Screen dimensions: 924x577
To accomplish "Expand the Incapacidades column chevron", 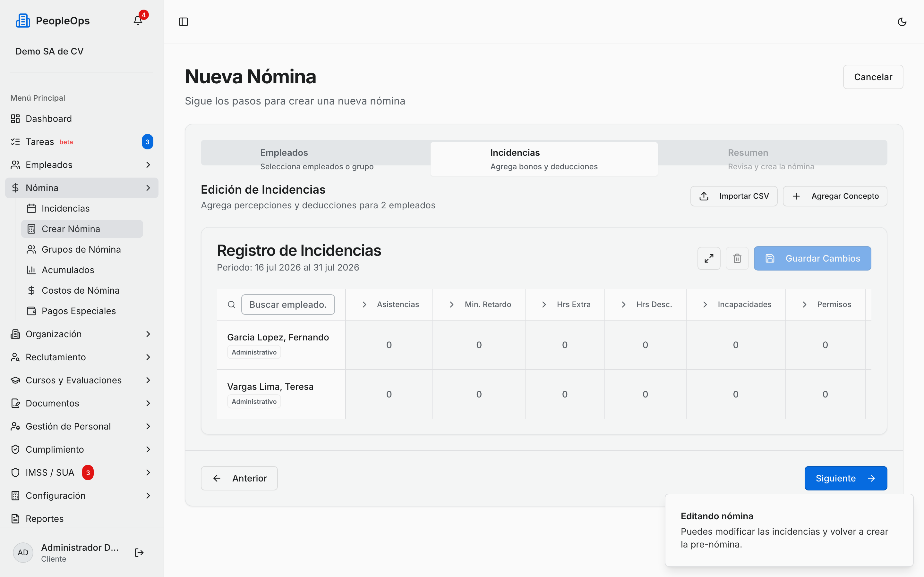I will pos(705,305).
